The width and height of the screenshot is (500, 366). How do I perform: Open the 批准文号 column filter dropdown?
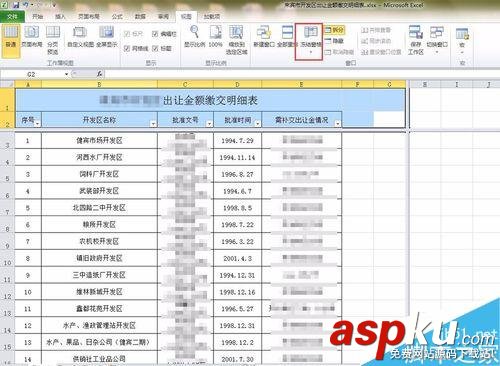pos(209,123)
